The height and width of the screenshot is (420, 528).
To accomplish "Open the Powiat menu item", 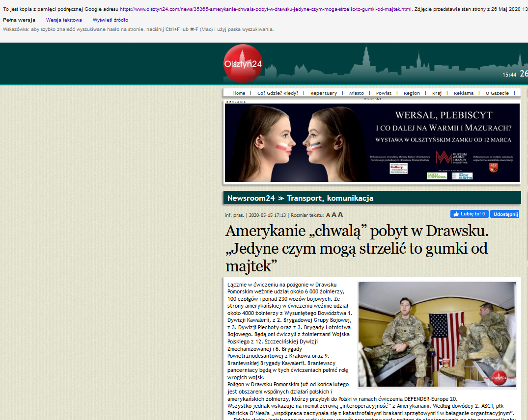I will pos(384,93).
